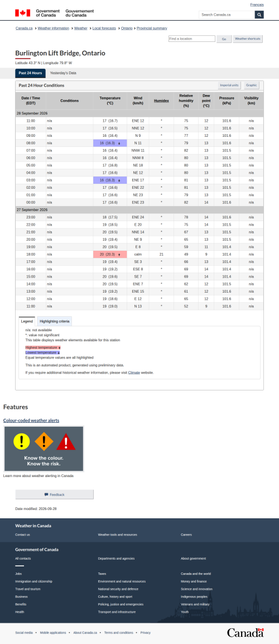This screenshot has width=279, height=644.
Task: Open Policing, justice and emergencies link
Action: tap(121, 604)
